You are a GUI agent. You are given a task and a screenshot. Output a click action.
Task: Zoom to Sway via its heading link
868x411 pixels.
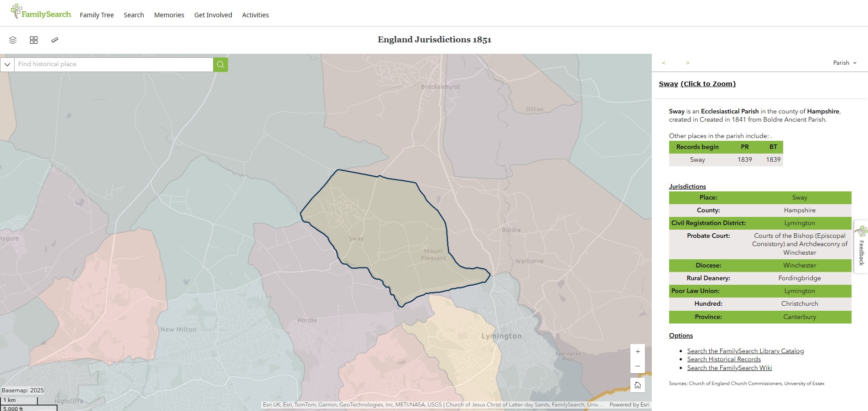coord(697,84)
